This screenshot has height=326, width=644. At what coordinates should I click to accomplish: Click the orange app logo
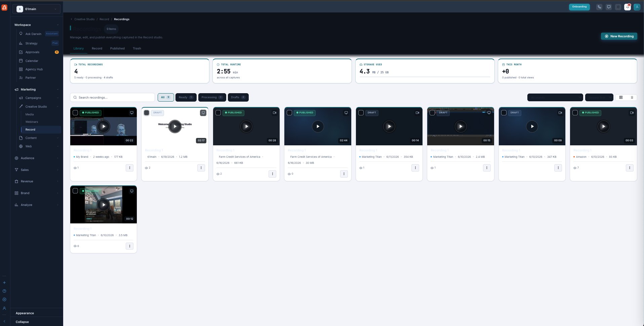[x=4, y=8]
